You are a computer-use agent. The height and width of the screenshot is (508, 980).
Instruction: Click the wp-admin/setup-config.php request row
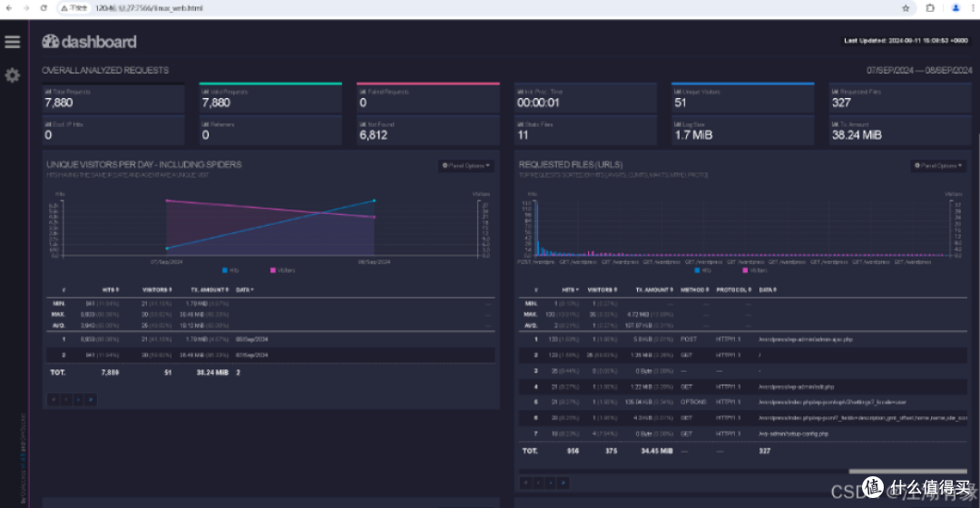point(743,434)
